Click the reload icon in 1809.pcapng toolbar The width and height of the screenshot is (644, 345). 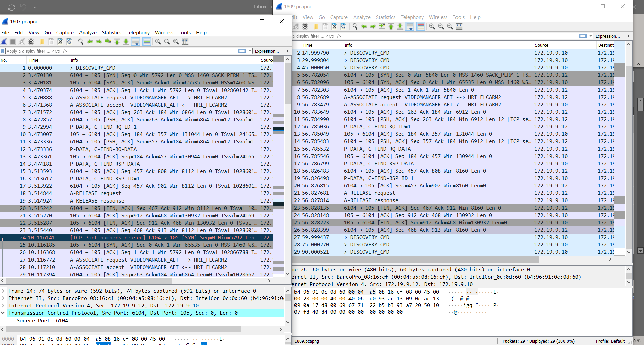(343, 26)
